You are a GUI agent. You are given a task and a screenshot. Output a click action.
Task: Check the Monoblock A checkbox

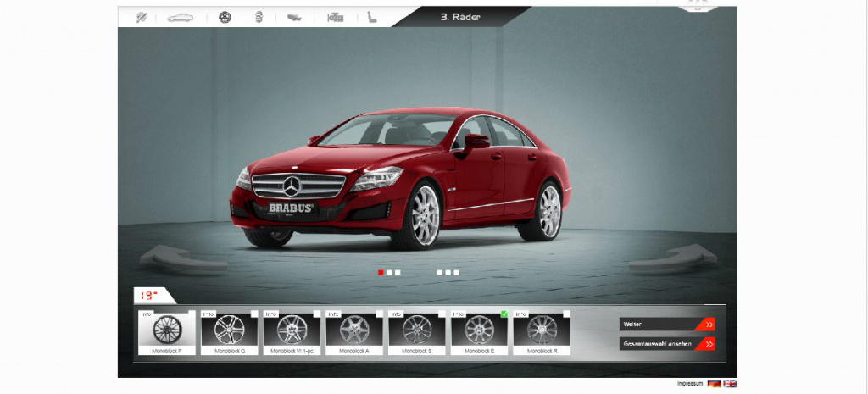coord(379,314)
